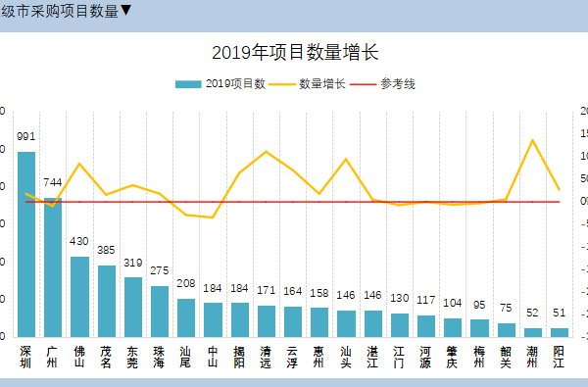Image resolution: width=588 pixels, height=387 pixels.
Task: Click the 中山 dip on the growth line
Action: point(213,218)
